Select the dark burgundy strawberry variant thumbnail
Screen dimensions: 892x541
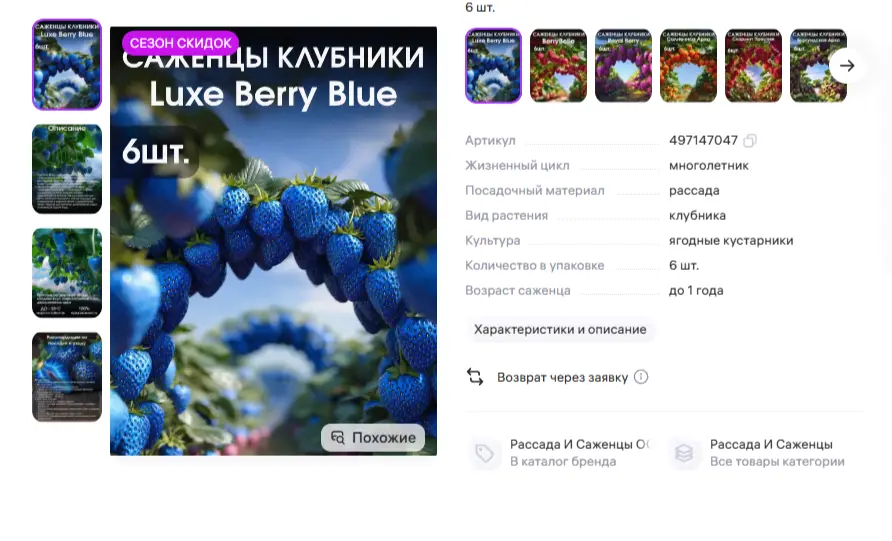click(x=818, y=66)
